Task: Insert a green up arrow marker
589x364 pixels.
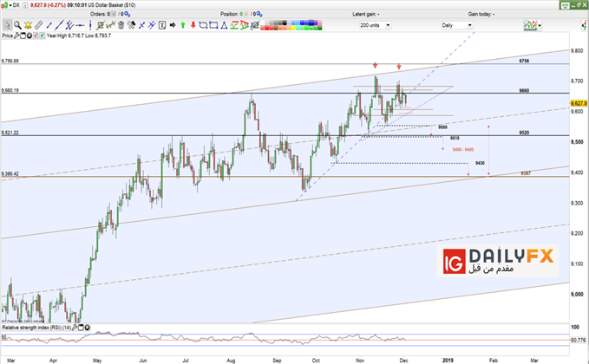Action: point(183,25)
